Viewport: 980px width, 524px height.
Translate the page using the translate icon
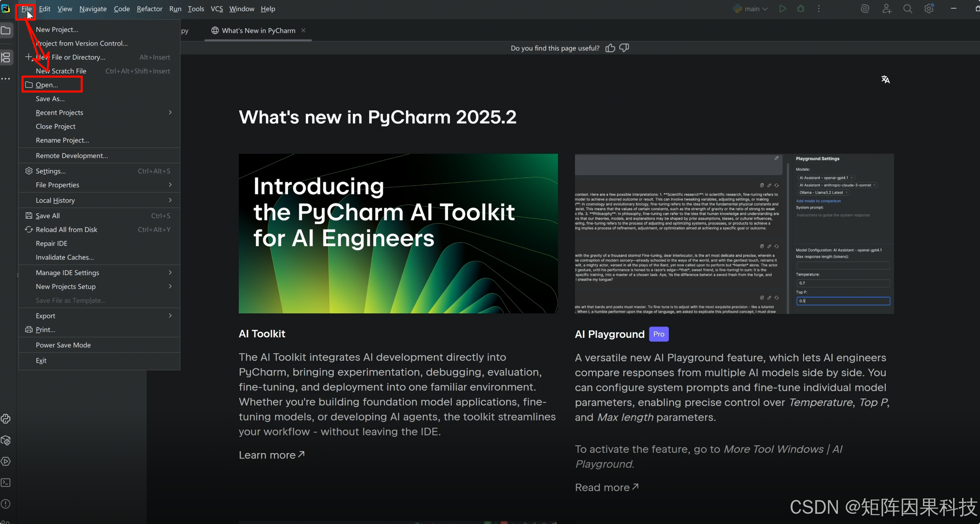pyautogui.click(x=886, y=79)
